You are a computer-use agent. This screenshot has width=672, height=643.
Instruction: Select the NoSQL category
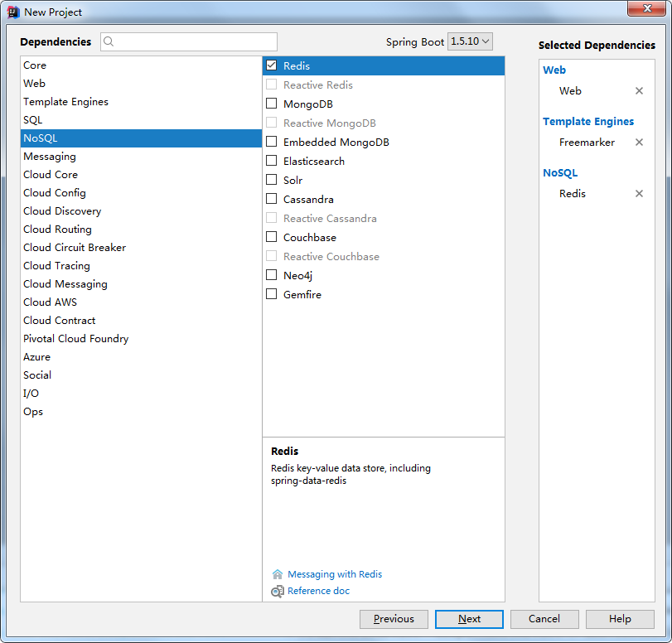pos(141,138)
